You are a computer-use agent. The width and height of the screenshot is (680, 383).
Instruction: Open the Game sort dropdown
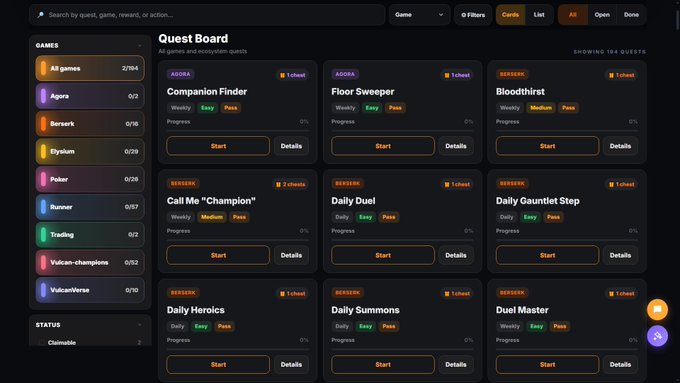(419, 15)
